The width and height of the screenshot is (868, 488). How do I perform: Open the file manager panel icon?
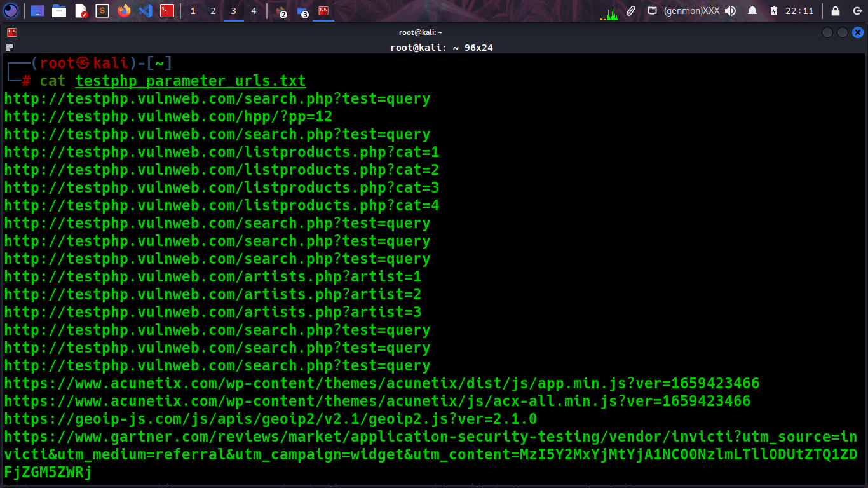60,10
